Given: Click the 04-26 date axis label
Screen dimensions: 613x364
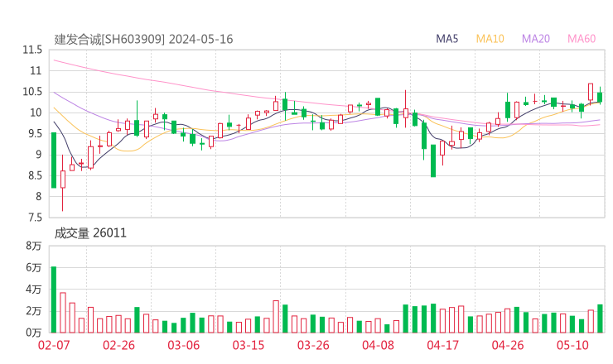Looking at the screenshot, I should tap(508, 345).
